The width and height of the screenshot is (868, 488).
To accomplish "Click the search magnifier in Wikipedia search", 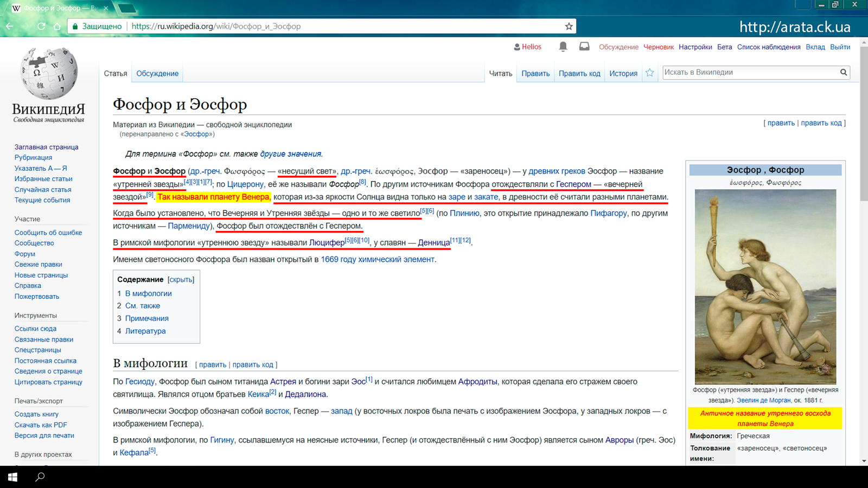I will 844,72.
